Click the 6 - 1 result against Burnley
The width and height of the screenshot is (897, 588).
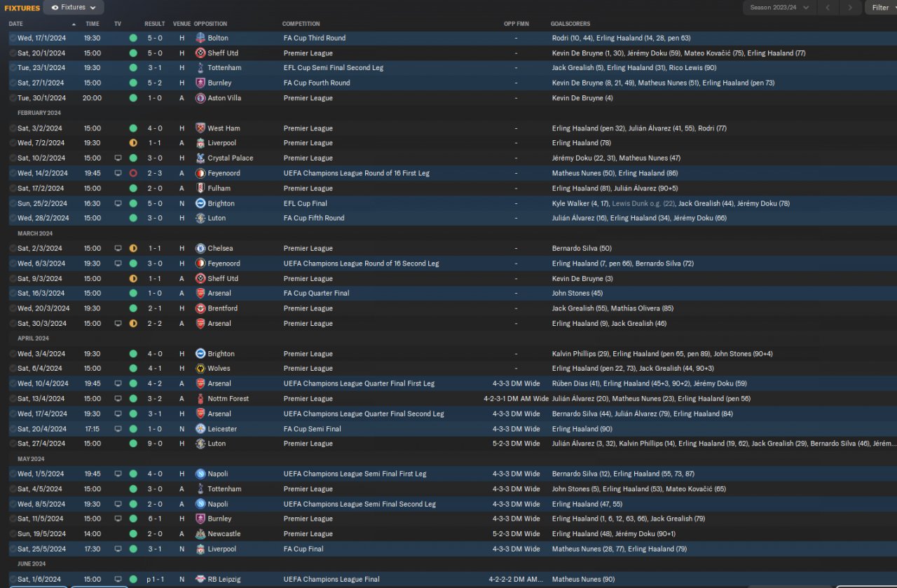coord(155,519)
